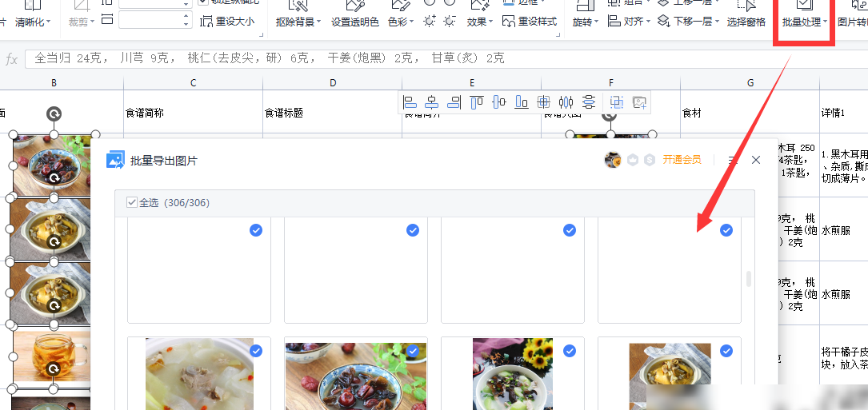Click the export dialog vertical scrollbar

[749, 278]
